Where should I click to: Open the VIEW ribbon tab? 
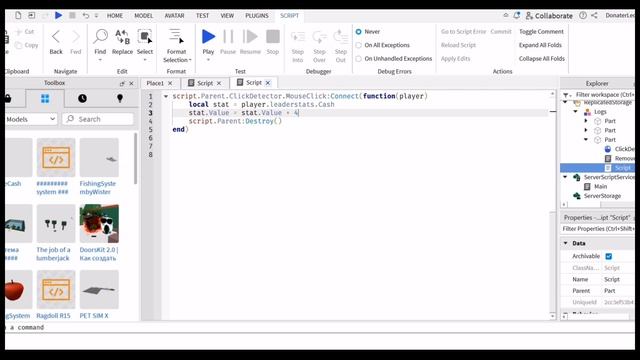click(x=227, y=16)
